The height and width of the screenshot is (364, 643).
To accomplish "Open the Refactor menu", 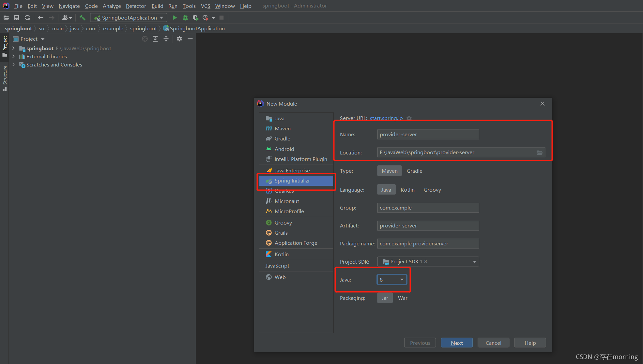I will coord(136,6).
